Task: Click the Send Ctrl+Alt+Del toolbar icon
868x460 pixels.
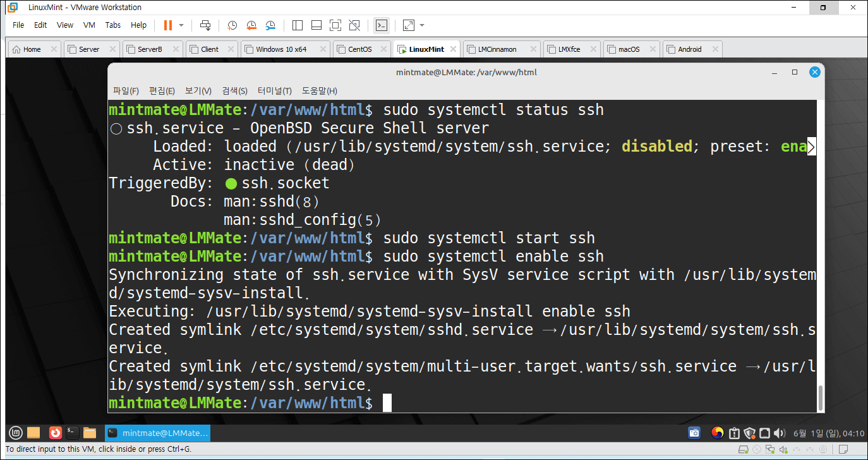Action: [x=205, y=25]
